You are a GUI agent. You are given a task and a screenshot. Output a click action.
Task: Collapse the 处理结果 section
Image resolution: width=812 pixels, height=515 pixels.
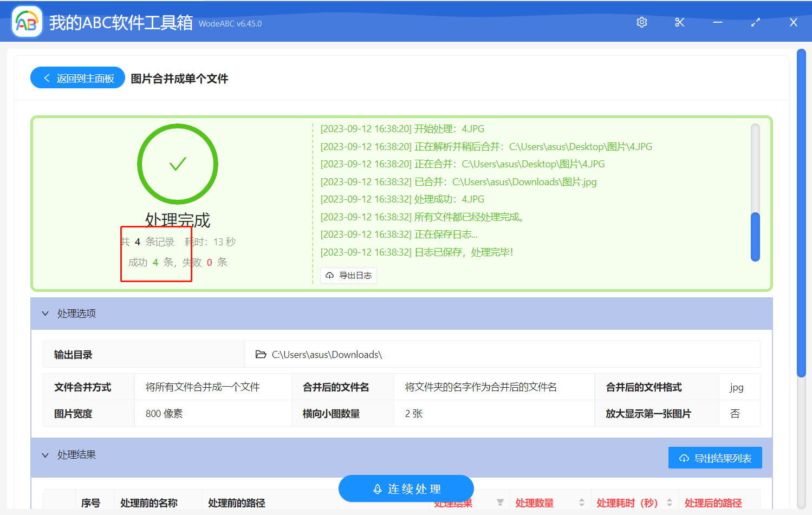pos(46,455)
